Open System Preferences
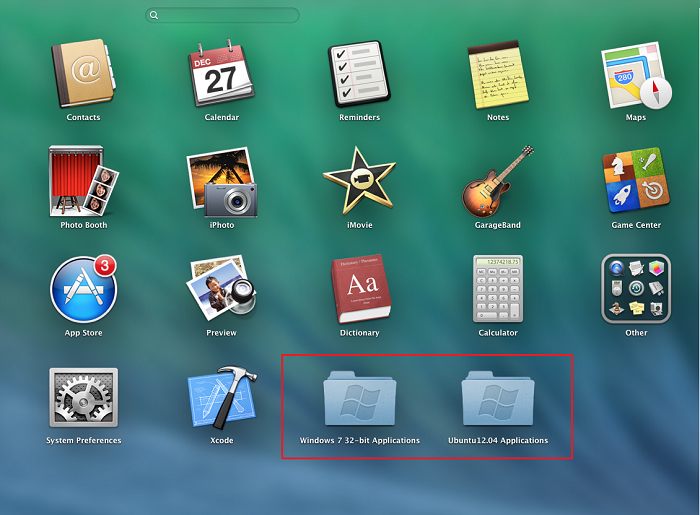 83,397
